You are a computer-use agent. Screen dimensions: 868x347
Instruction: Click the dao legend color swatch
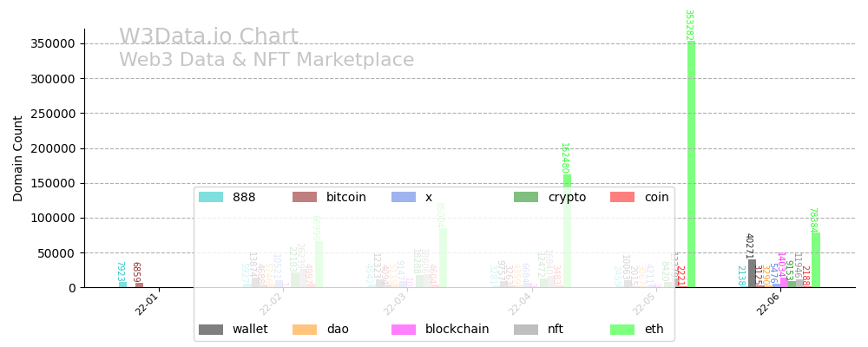(x=305, y=330)
